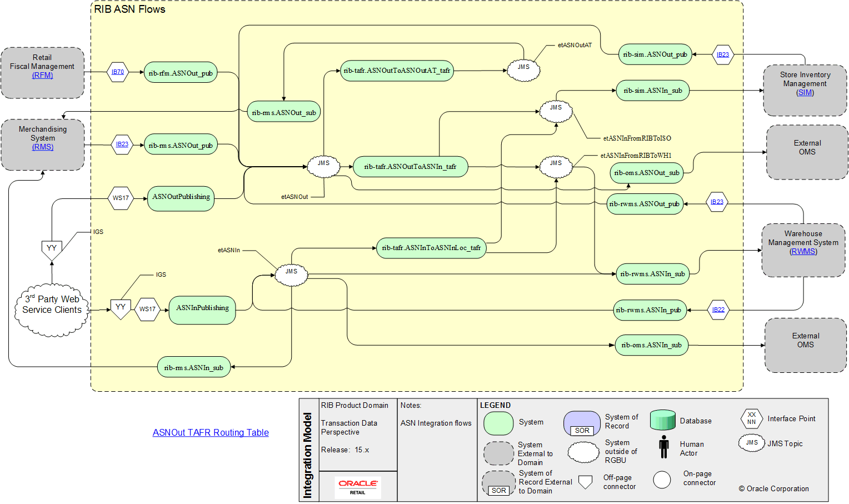This screenshot has height=504, width=849.
Task: Select the rib-tafr.ASNOutToASNIn_tafr node
Action: pos(410,167)
